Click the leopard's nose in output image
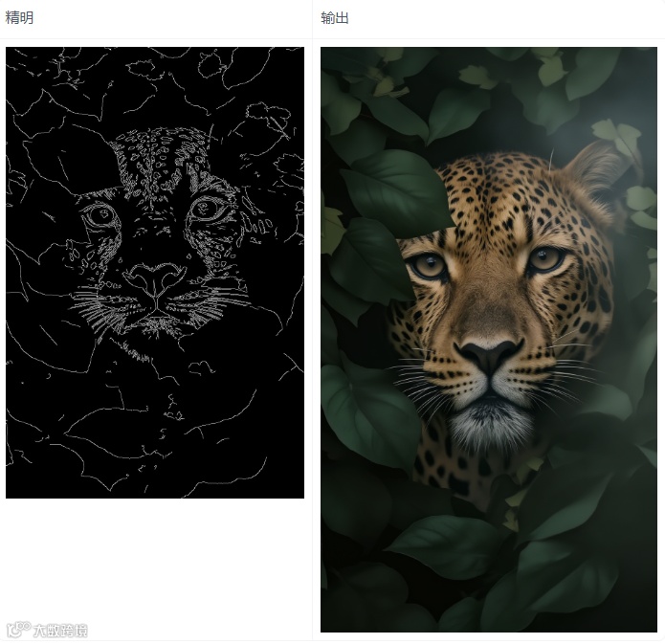Screen dimensions: 665x644 [489, 355]
